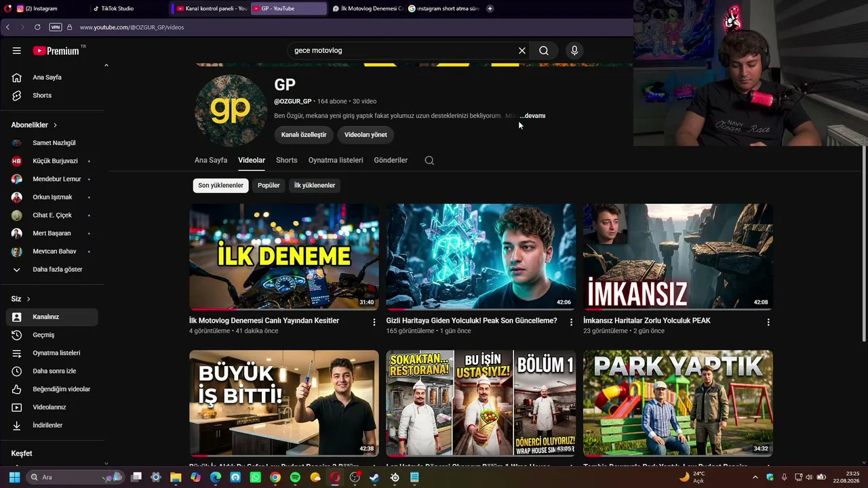Screen dimensions: 868x488
Task: Open Samet Nazlıgül subscription channel
Action: tap(54, 143)
